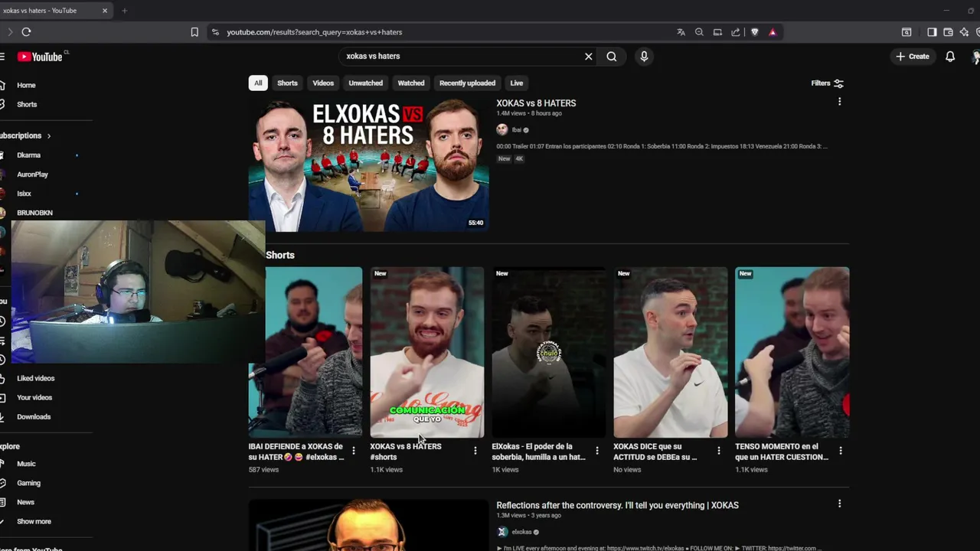Image resolution: width=980 pixels, height=551 pixels.
Task: Open the Leo AI sparkle icon
Action: 964,32
